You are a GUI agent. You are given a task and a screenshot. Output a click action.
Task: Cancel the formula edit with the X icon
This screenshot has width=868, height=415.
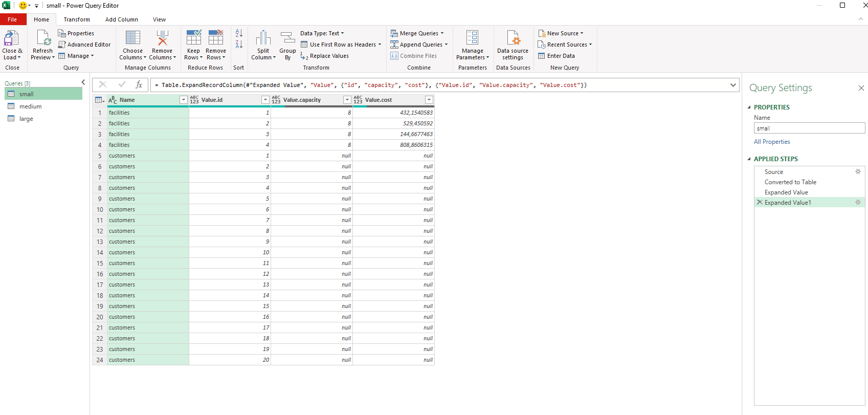[x=103, y=85]
